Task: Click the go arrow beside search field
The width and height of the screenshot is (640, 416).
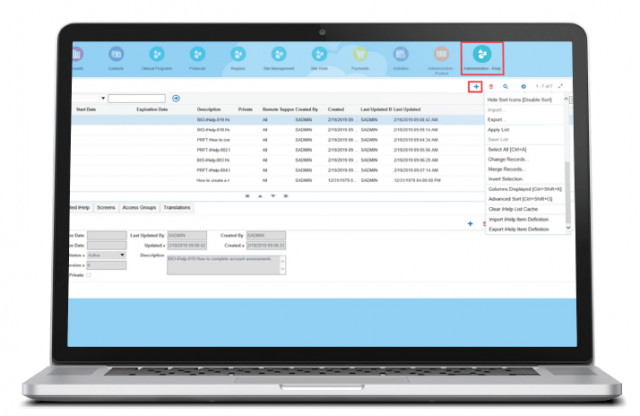Action: [x=176, y=98]
